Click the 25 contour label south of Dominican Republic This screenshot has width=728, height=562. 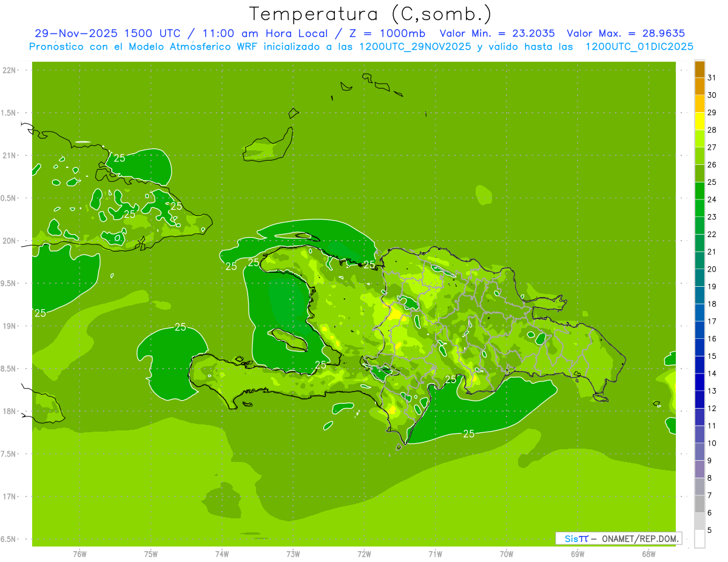(x=468, y=433)
